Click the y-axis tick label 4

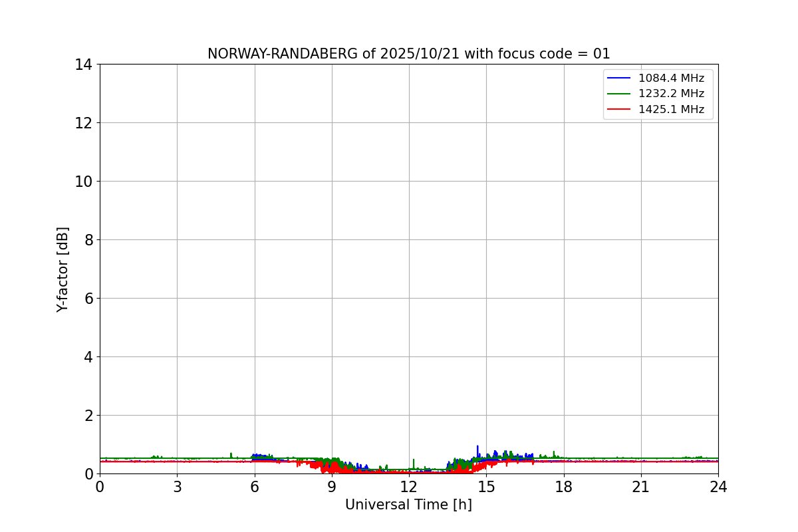[88, 357]
